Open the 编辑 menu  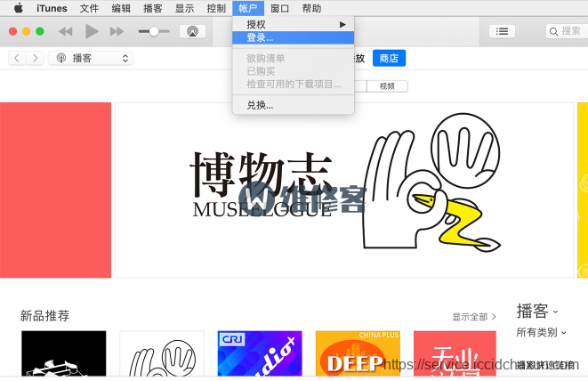[x=121, y=8]
